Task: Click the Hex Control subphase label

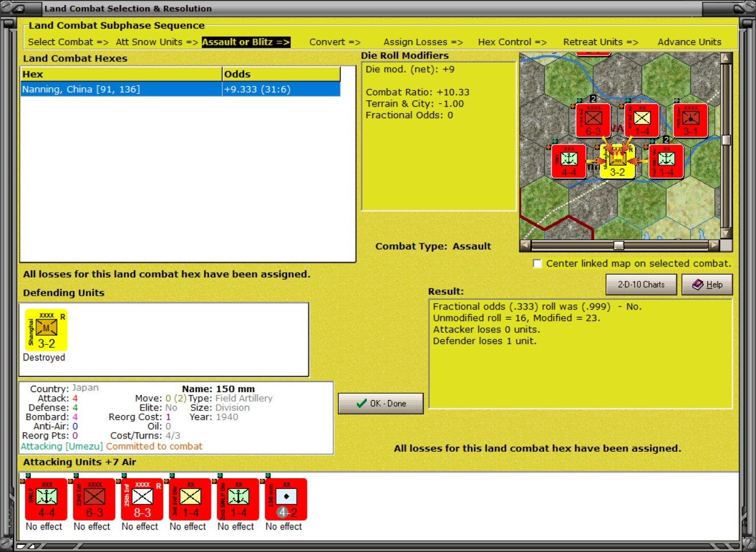Action: tap(513, 42)
